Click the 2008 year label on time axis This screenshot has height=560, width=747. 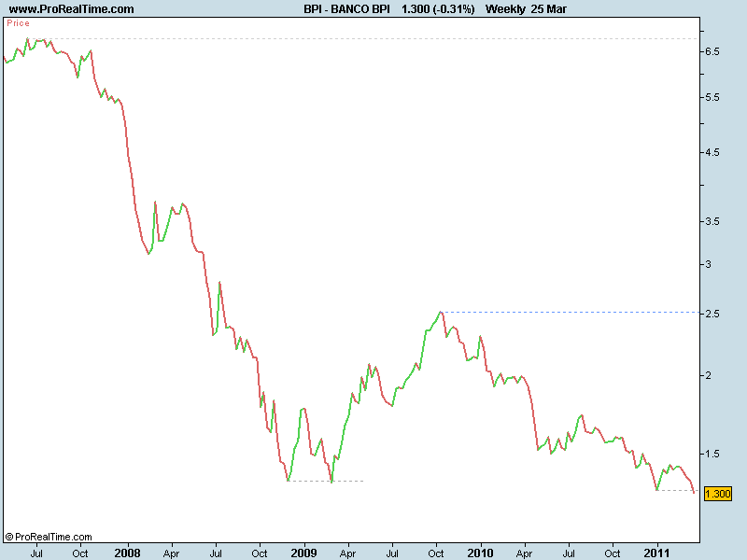(x=127, y=553)
